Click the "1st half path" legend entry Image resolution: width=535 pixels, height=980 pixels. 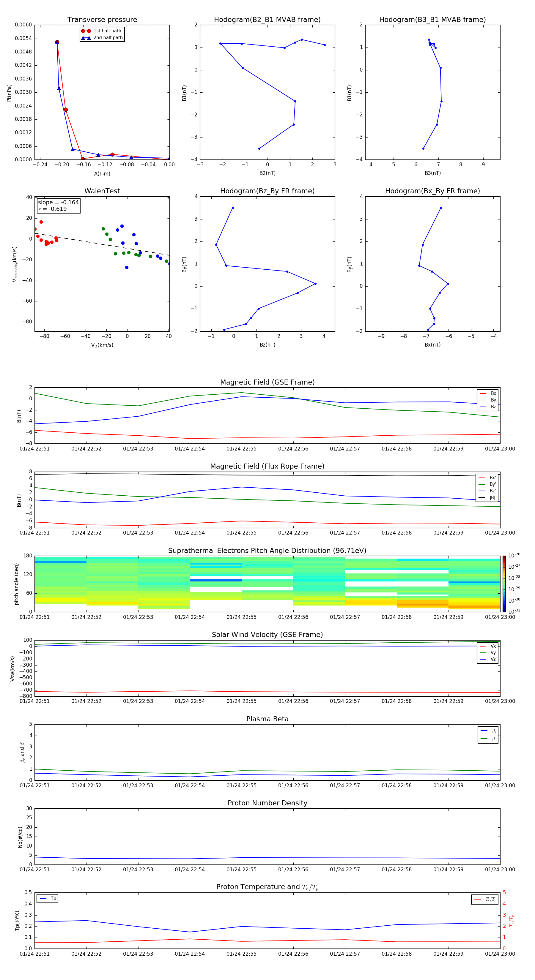(x=102, y=31)
